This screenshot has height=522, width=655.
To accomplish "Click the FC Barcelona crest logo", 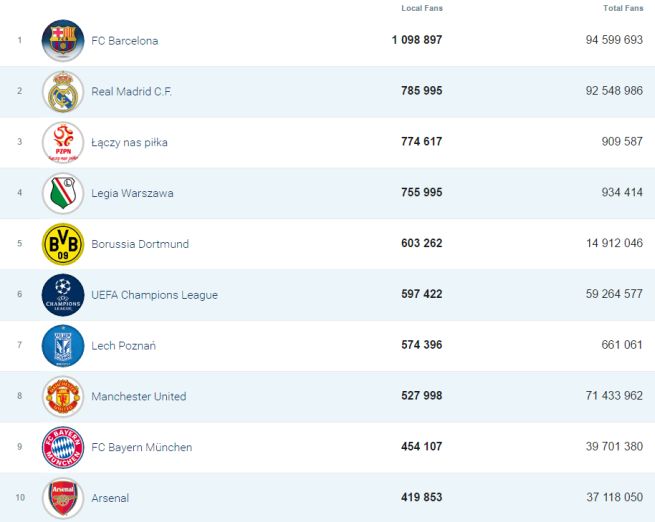I will click(x=63, y=41).
